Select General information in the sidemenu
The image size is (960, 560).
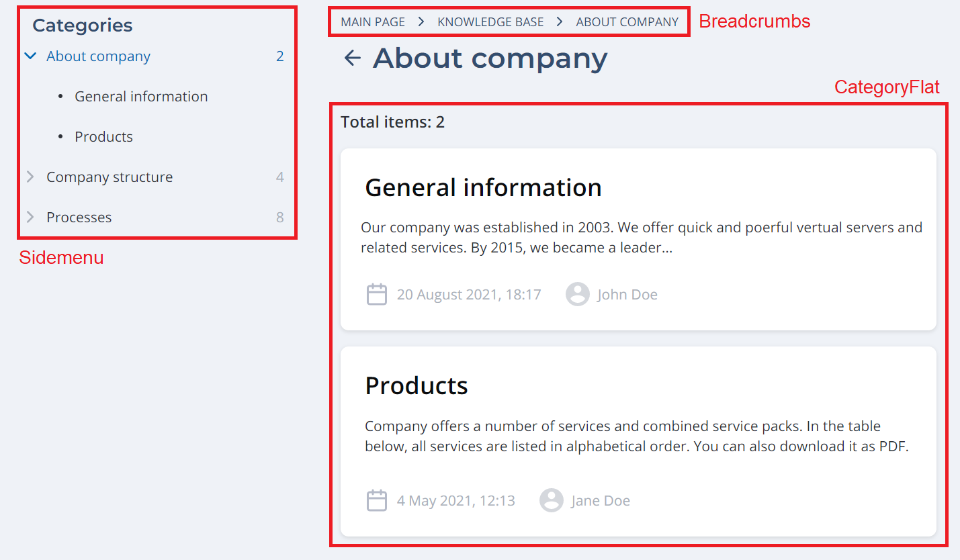pos(141,97)
